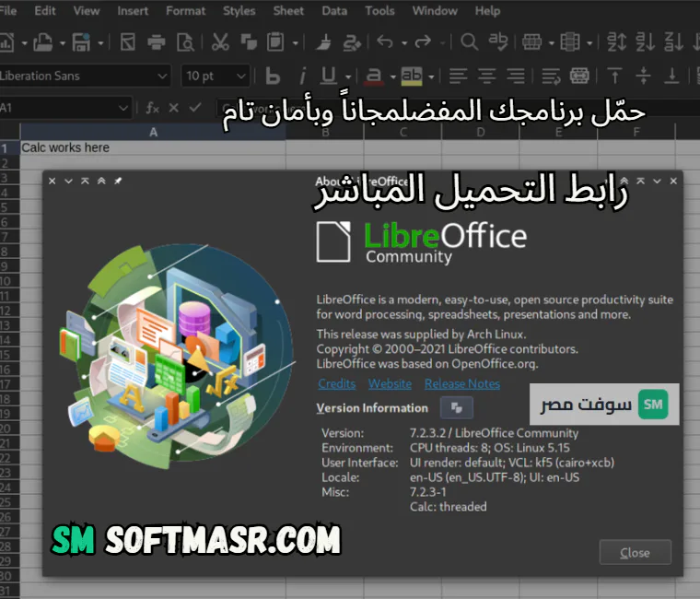Open the Sheet menu
700x599 pixels.
(x=288, y=11)
